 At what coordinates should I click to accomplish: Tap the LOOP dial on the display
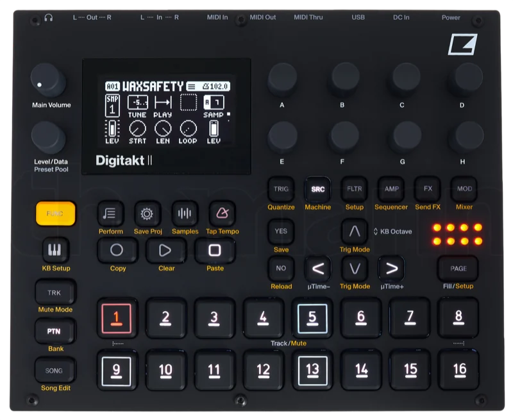188,132
